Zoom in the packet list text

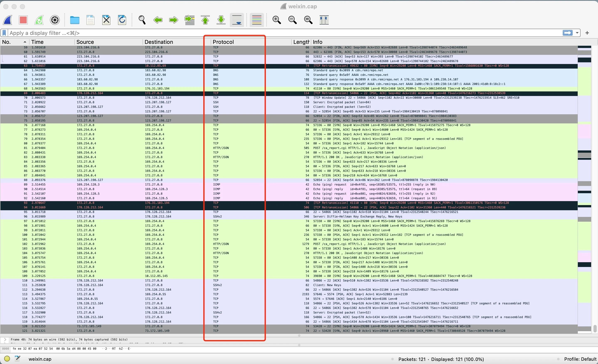tap(277, 20)
